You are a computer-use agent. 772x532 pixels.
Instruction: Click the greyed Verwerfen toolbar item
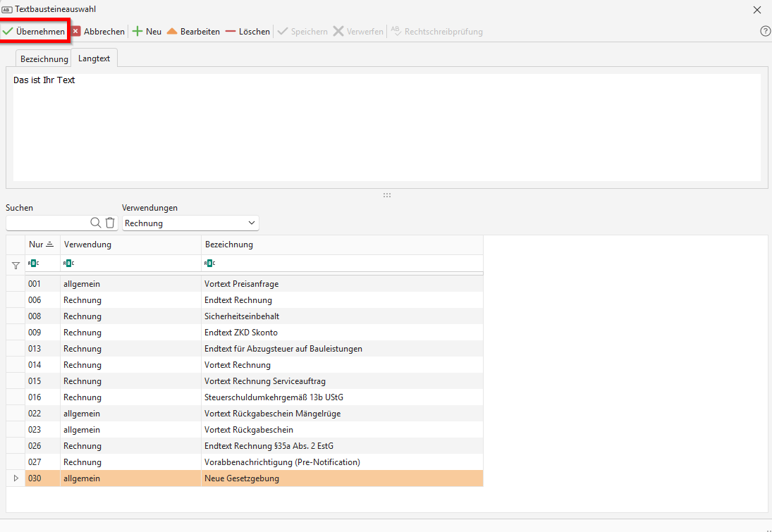(x=358, y=32)
